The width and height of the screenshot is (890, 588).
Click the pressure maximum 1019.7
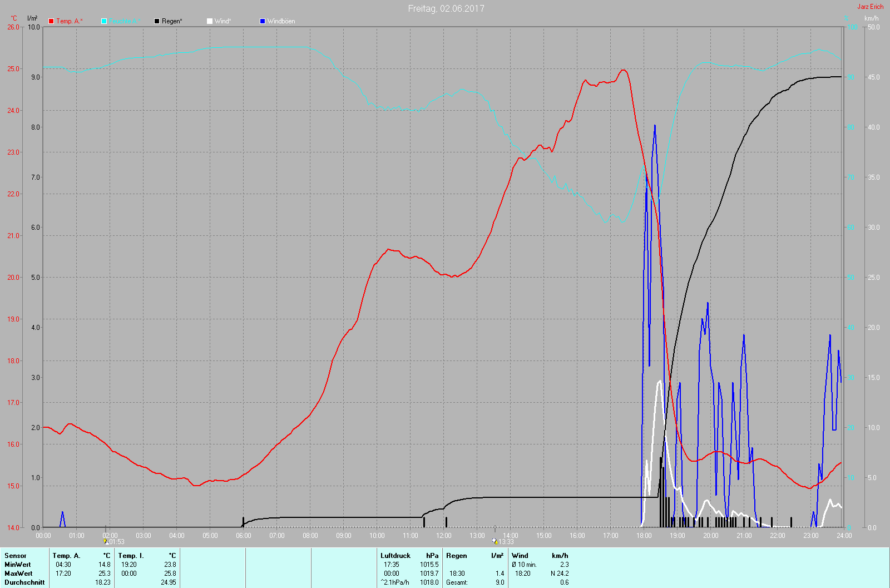coord(429,574)
